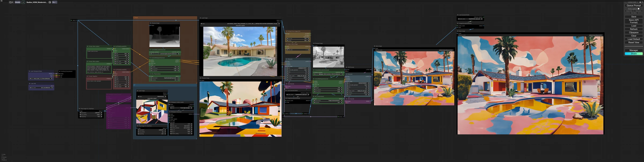Open the image filename combo above the house photo
The image size is (644, 162).
point(240,24)
